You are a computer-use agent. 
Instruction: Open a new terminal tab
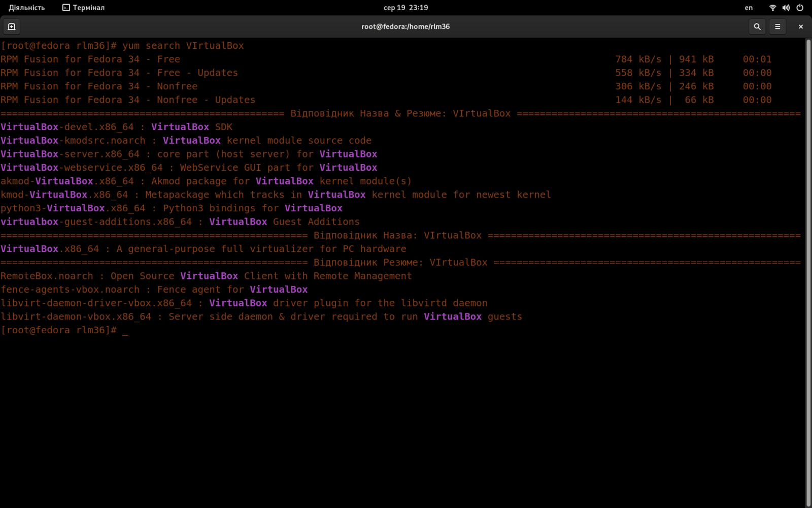pyautogui.click(x=12, y=26)
